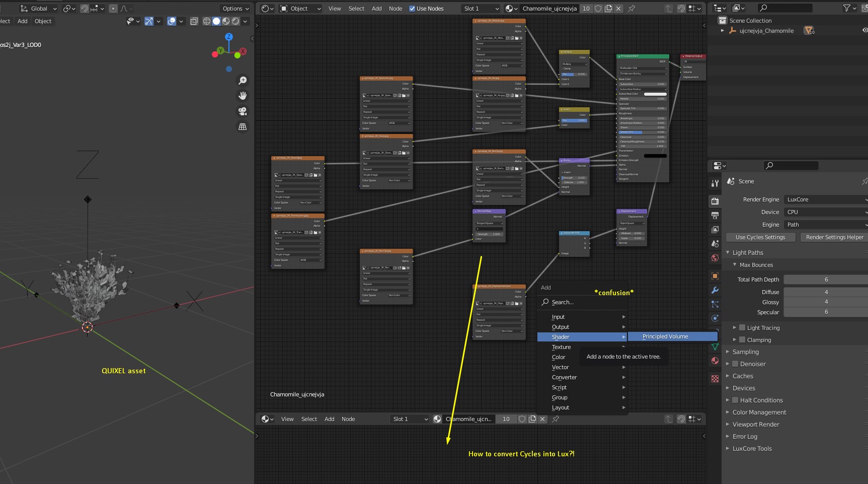Click the Use Cycles Settings button
The height and width of the screenshot is (484, 868).
click(x=760, y=237)
